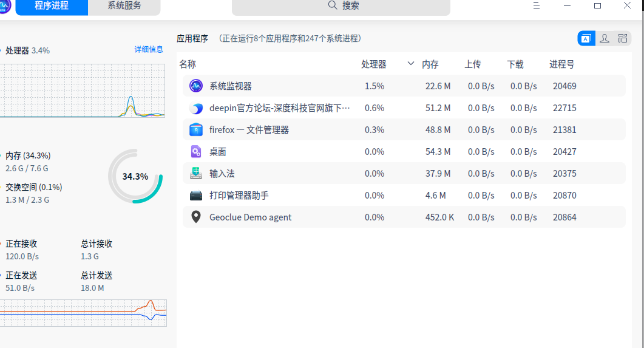Click the 输入法 keyboard icon
The image size is (644, 348).
pyautogui.click(x=196, y=173)
